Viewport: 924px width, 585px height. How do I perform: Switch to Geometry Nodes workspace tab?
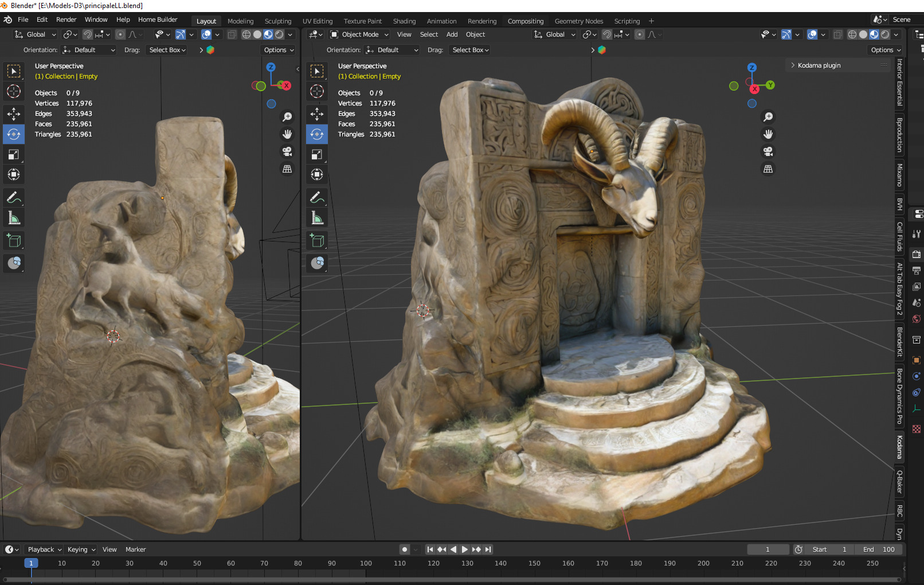pyautogui.click(x=579, y=21)
